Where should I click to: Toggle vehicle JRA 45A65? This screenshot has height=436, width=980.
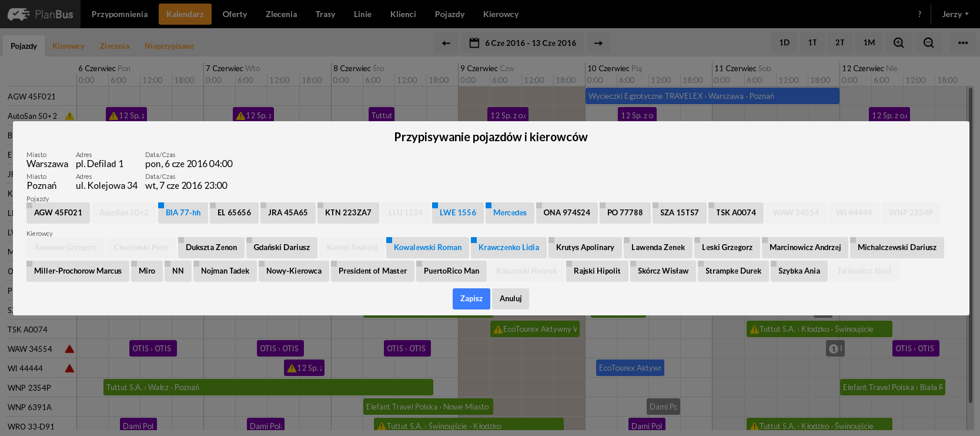[x=288, y=213]
